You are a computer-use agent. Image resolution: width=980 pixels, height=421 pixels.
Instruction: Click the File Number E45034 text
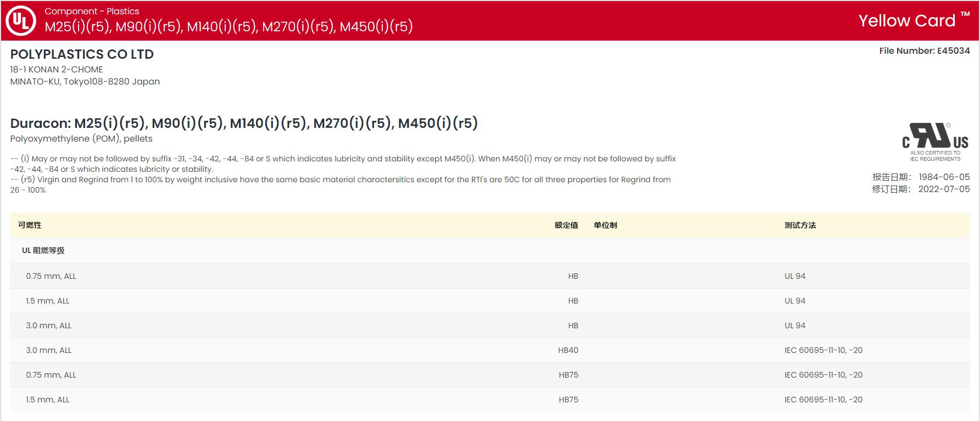coord(925,50)
